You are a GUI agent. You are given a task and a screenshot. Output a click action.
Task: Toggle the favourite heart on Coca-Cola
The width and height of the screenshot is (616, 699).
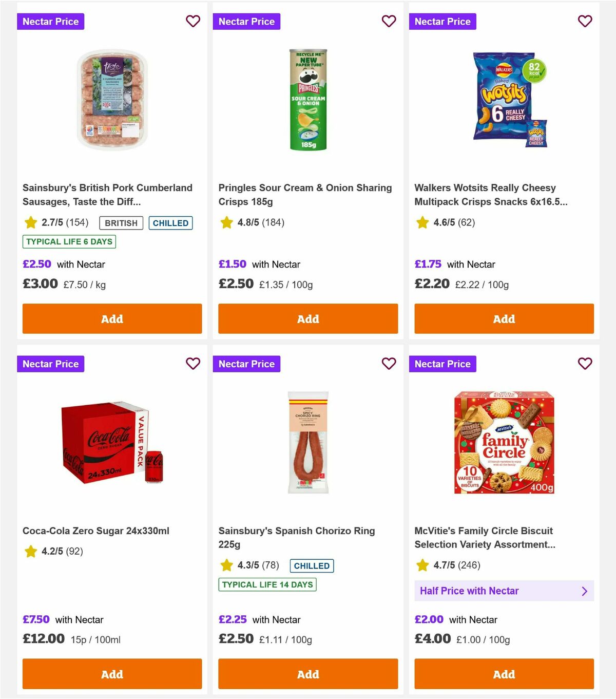tap(193, 364)
